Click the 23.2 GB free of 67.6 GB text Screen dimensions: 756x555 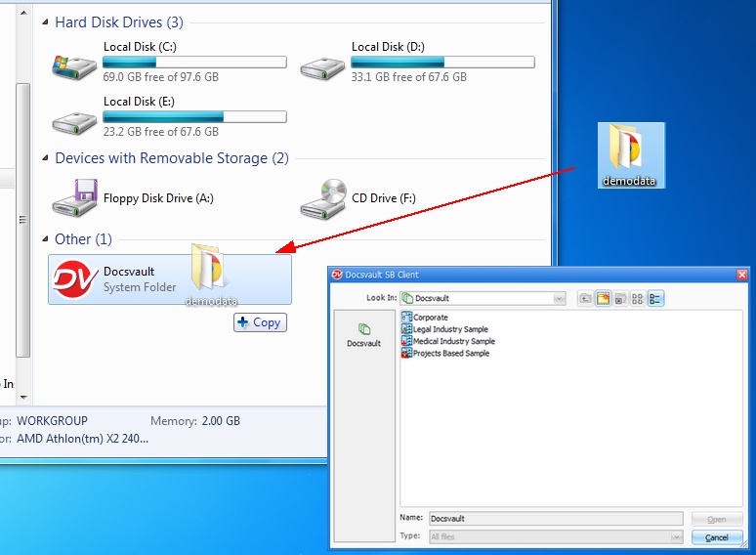[x=160, y=132]
